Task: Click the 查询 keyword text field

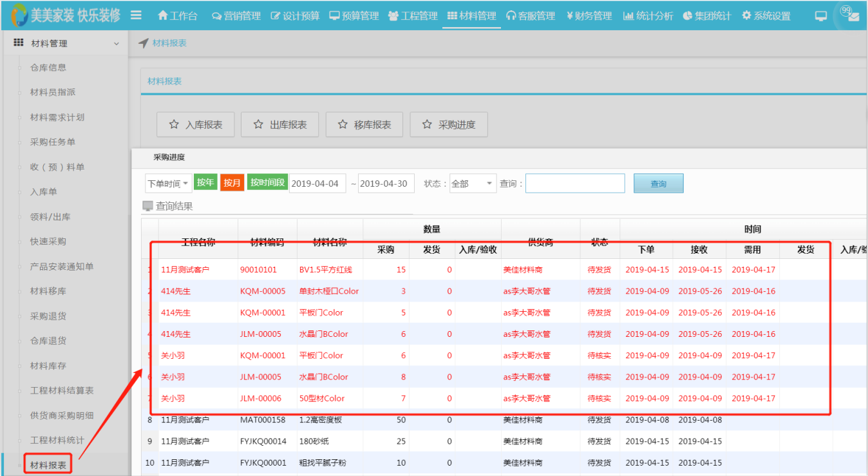Action: click(575, 184)
